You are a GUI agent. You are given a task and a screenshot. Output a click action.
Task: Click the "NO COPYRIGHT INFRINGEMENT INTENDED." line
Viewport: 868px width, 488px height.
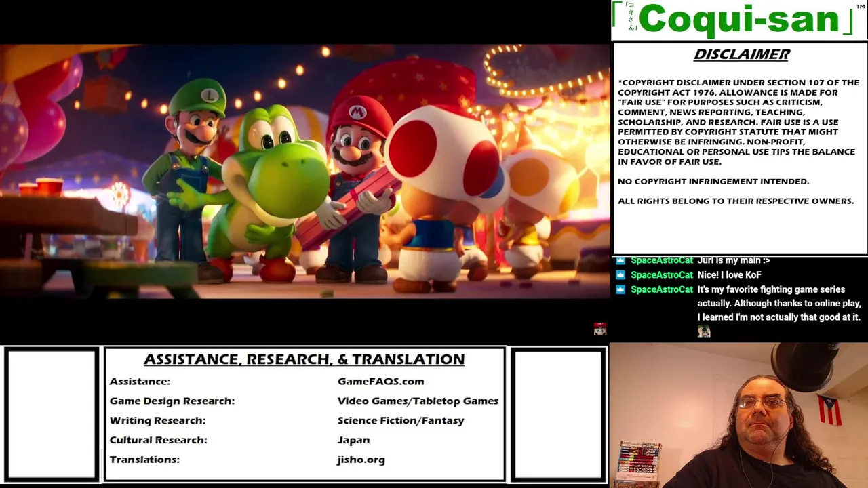click(x=713, y=182)
